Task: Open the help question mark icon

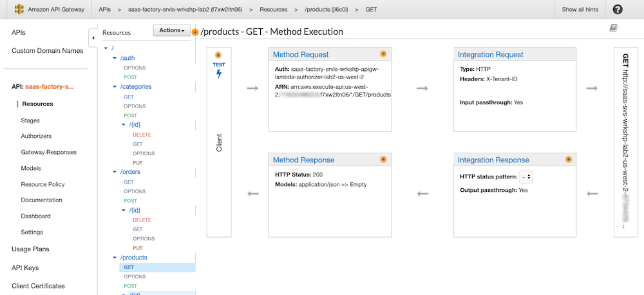Action: click(x=618, y=10)
